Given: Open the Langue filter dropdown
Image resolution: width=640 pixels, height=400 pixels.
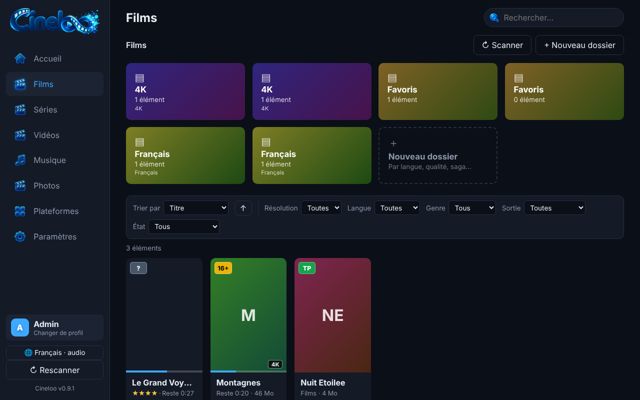Looking at the screenshot, I should pos(397,208).
